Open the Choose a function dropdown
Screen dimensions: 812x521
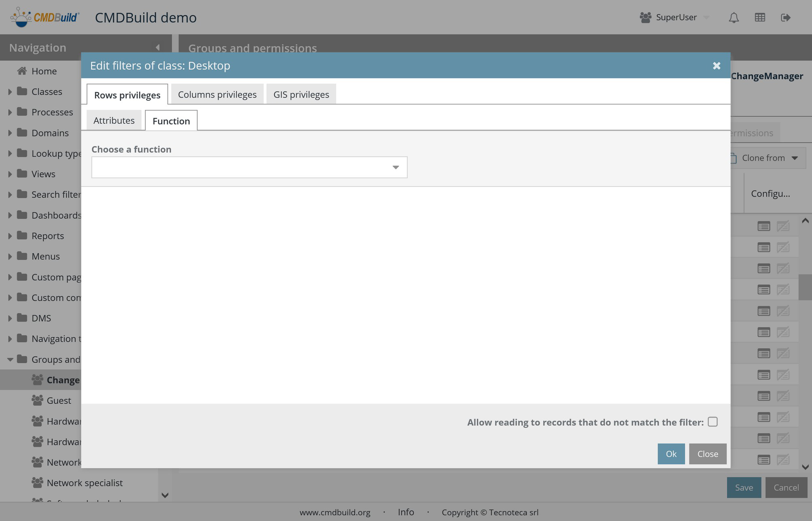395,167
